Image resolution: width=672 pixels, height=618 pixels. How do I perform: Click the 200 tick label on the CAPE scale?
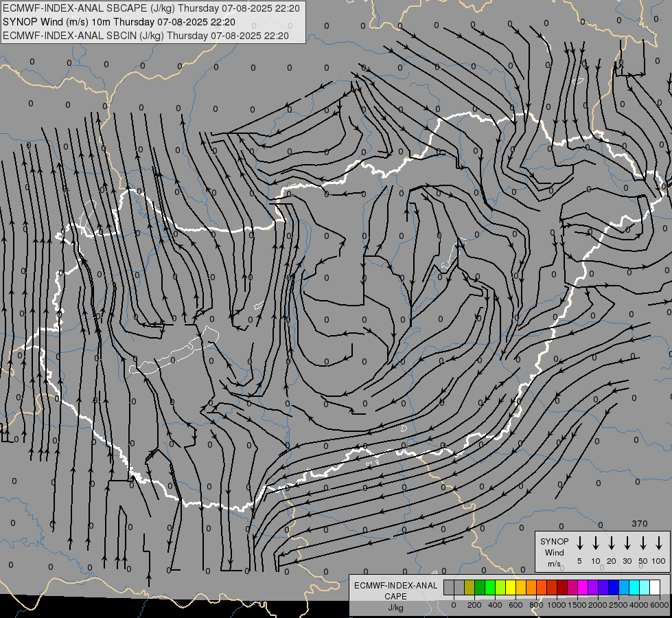point(474,605)
